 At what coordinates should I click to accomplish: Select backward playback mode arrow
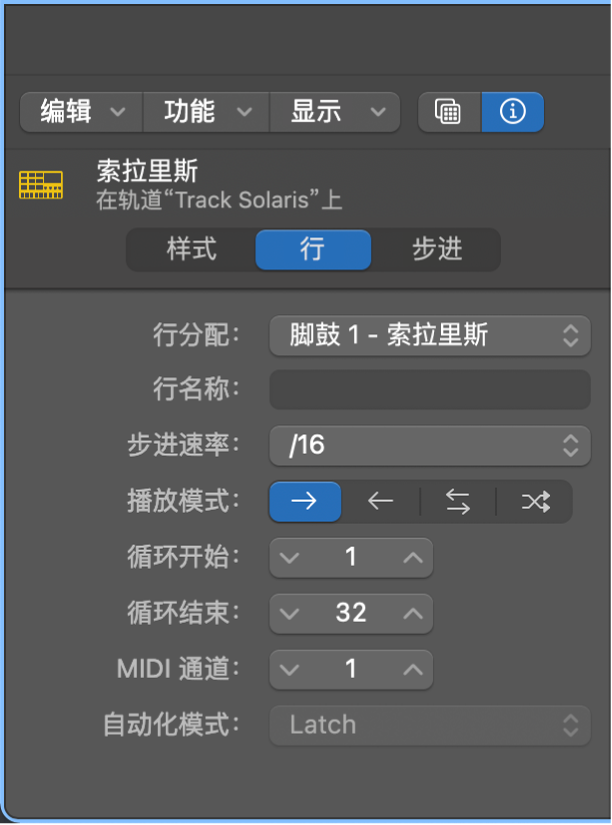tap(380, 501)
